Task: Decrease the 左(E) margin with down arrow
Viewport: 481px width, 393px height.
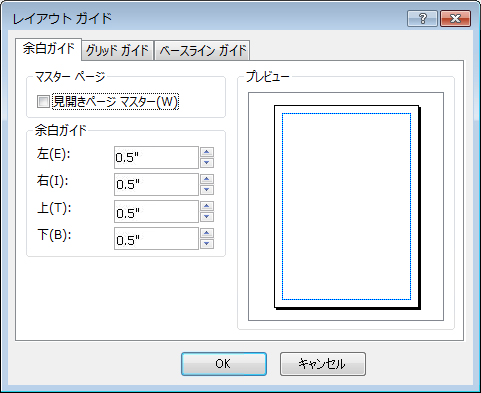Action: coord(207,163)
